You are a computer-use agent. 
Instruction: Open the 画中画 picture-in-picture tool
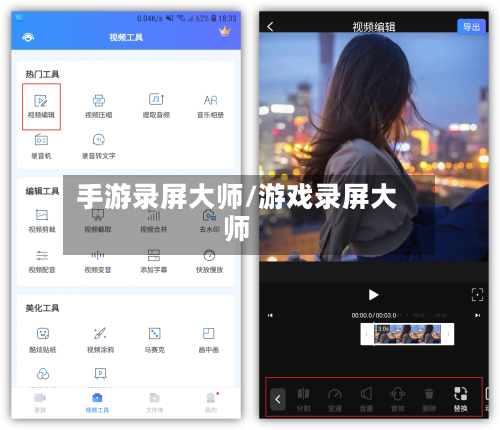(x=209, y=340)
